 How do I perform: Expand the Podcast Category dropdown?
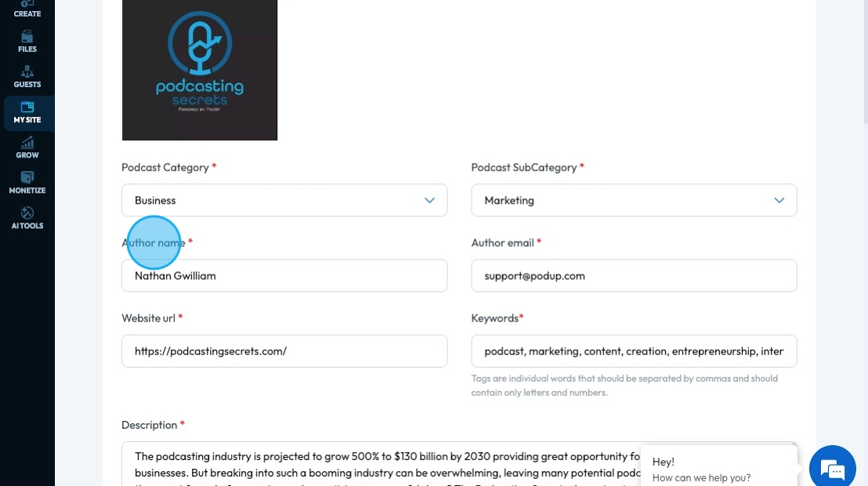(x=284, y=200)
